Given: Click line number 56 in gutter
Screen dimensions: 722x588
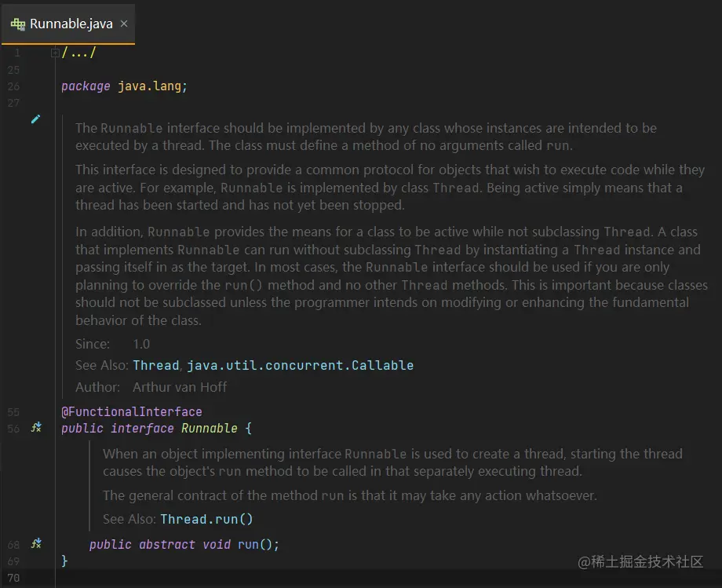Looking at the screenshot, I should click(13, 429).
